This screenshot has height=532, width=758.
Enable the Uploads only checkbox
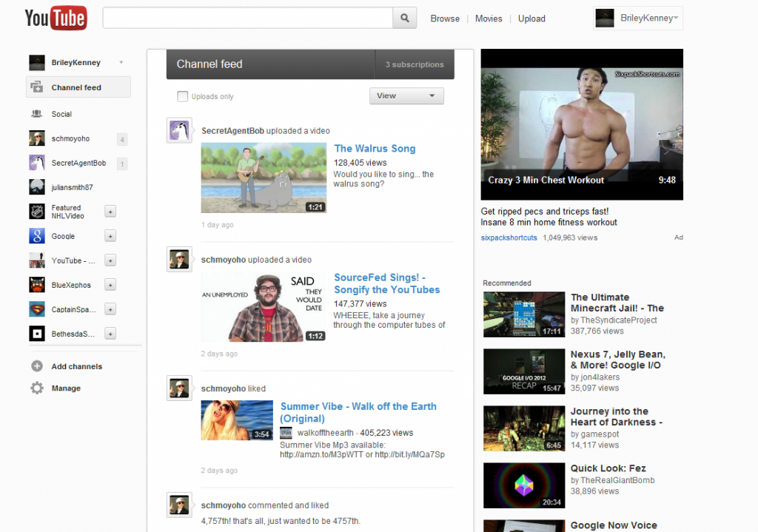pyautogui.click(x=183, y=96)
